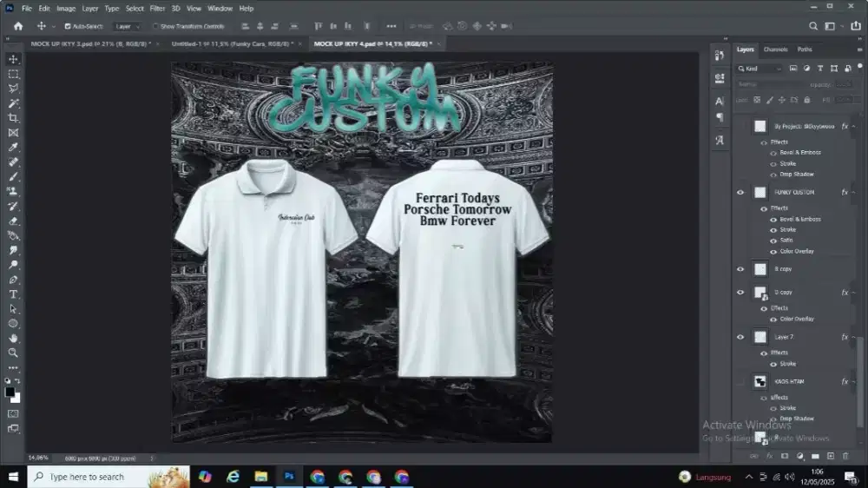Switch to the Channels tab

click(x=775, y=49)
